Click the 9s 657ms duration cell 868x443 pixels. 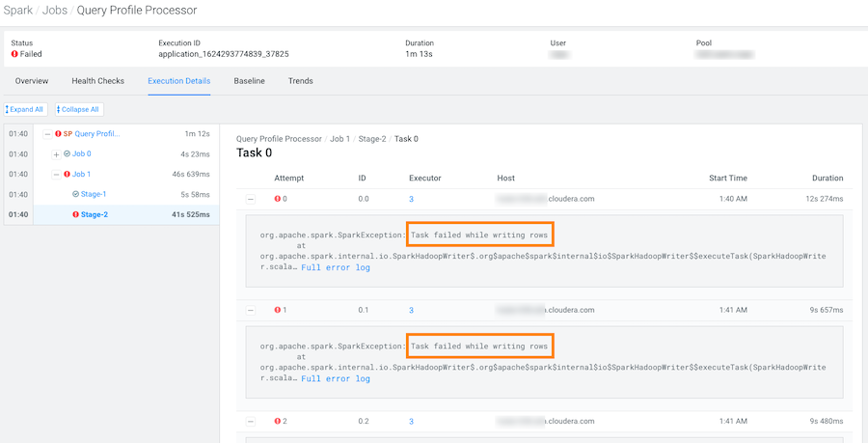click(x=827, y=310)
